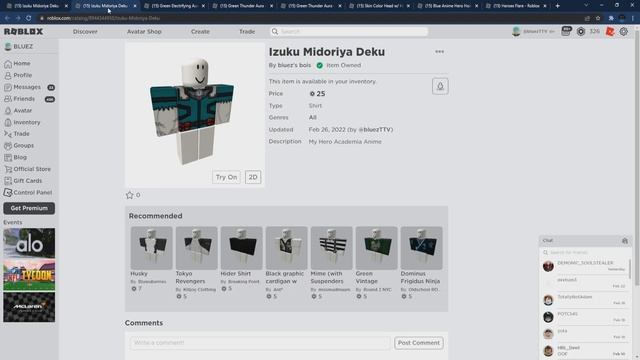Click the chat list scrollbar
640x360 pixels.
630,269
